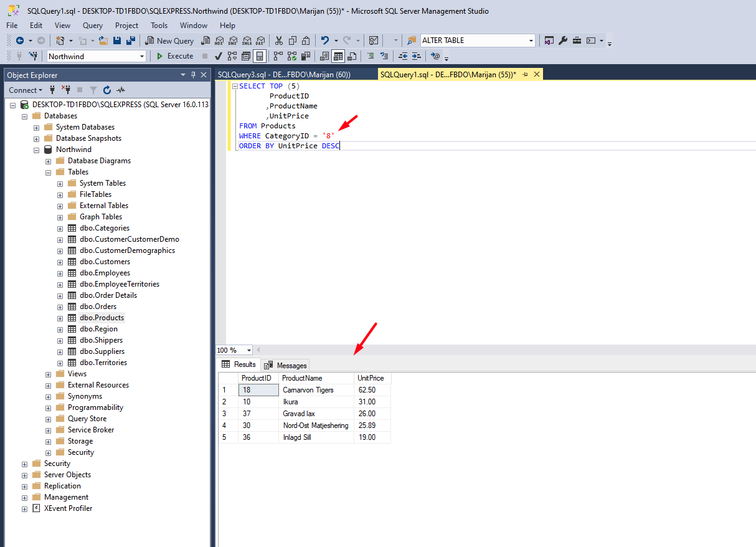
Task: Save the query with the single floppy icon
Action: (x=117, y=40)
